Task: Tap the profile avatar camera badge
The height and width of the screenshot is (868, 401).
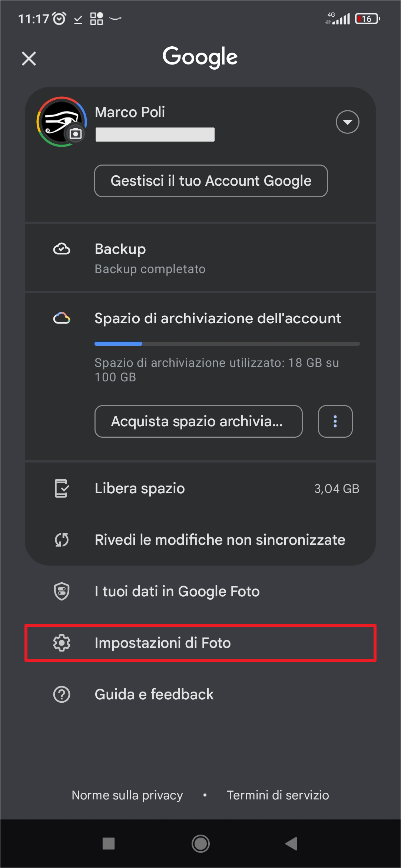Action: (x=76, y=133)
